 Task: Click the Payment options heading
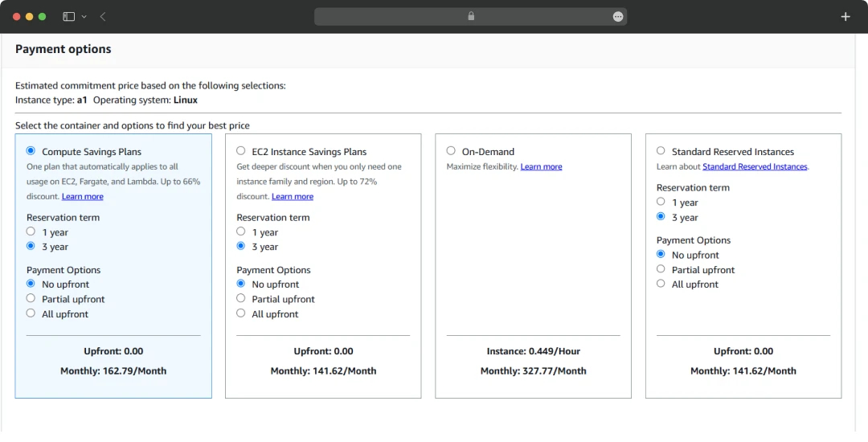pyautogui.click(x=63, y=49)
